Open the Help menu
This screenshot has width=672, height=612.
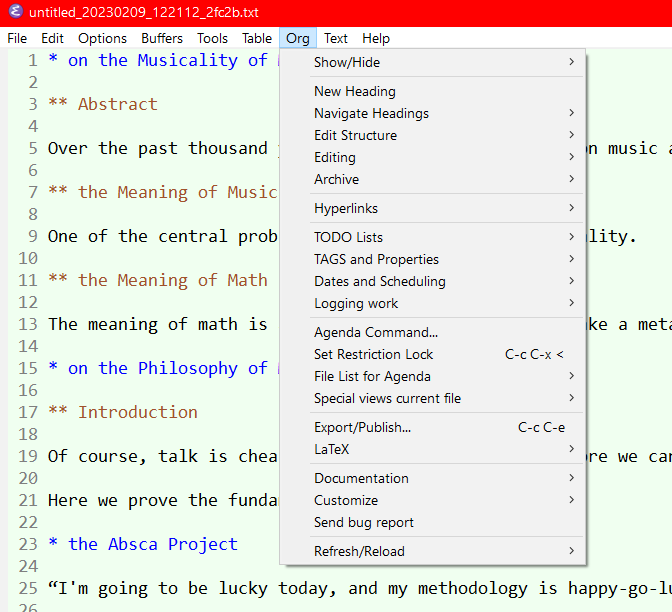[376, 38]
